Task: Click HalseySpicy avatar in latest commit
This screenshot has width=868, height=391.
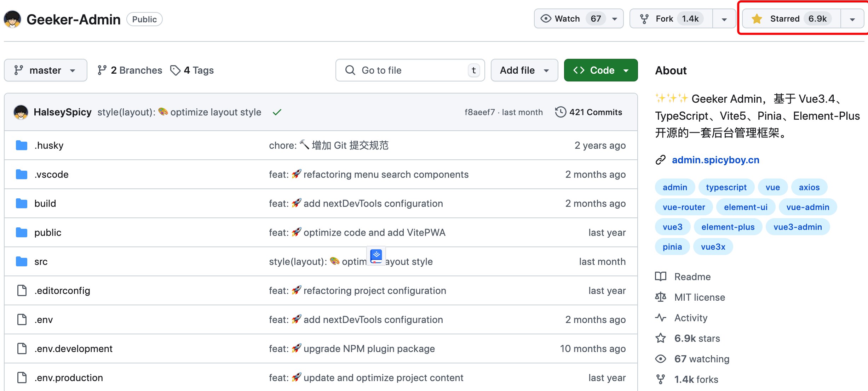Action: (x=21, y=112)
